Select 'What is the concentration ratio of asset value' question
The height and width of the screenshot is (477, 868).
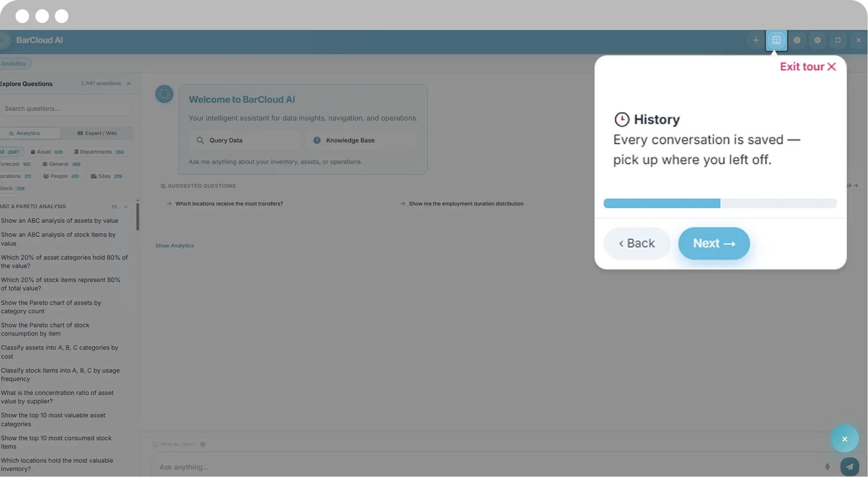(57, 397)
